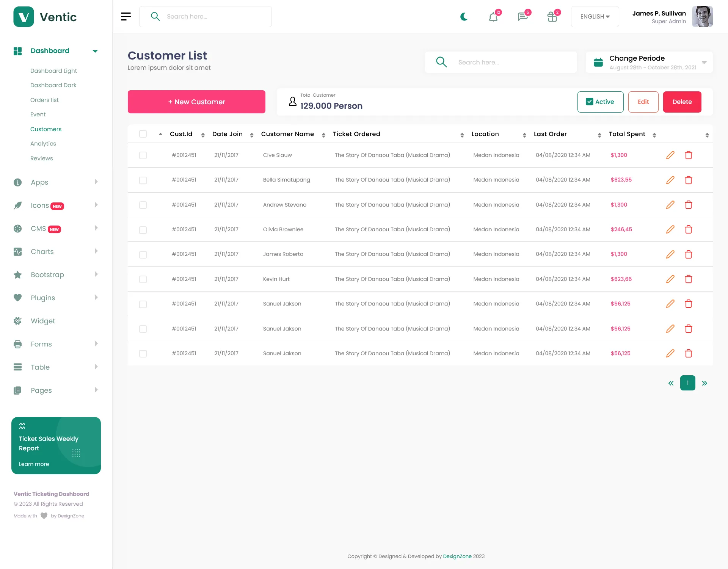Expand the Bootstrap sidebar menu
Image resolution: width=728 pixels, height=569 pixels.
[56, 275]
